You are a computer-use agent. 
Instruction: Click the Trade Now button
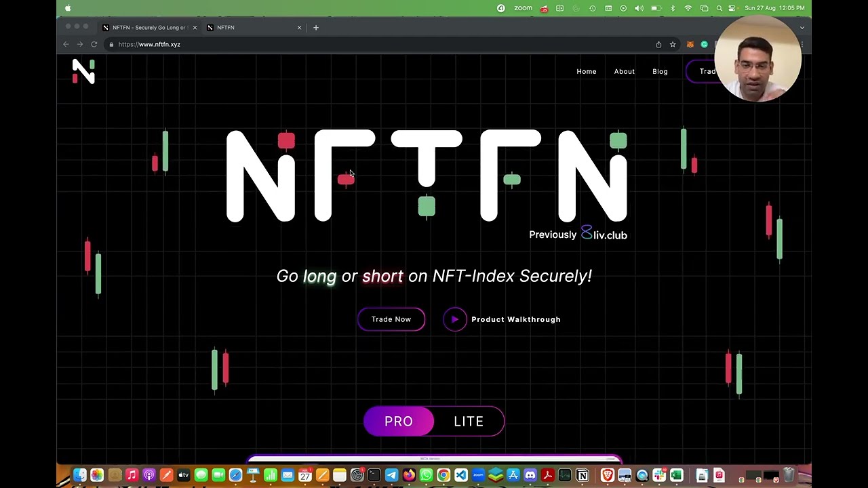391,319
